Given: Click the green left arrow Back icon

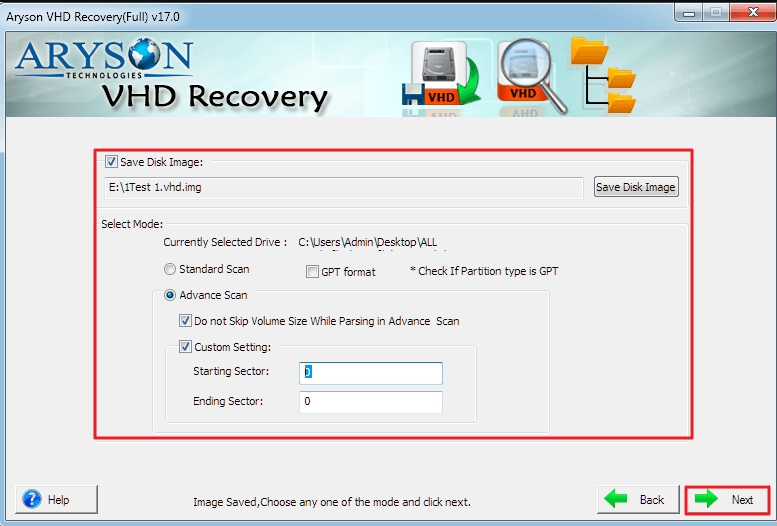Looking at the screenshot, I should coord(616,498).
